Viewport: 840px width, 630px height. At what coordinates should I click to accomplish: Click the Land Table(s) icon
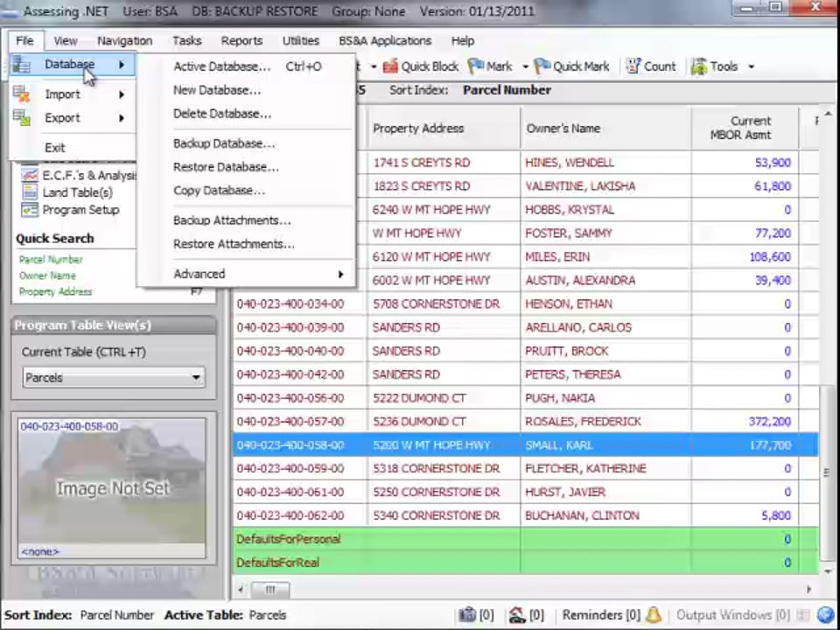click(29, 192)
